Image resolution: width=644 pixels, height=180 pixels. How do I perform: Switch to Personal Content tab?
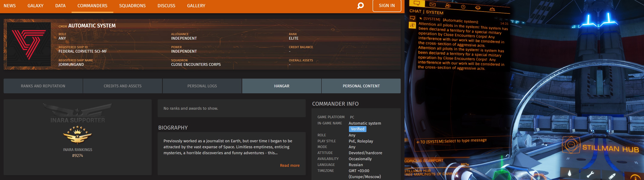[361, 86]
